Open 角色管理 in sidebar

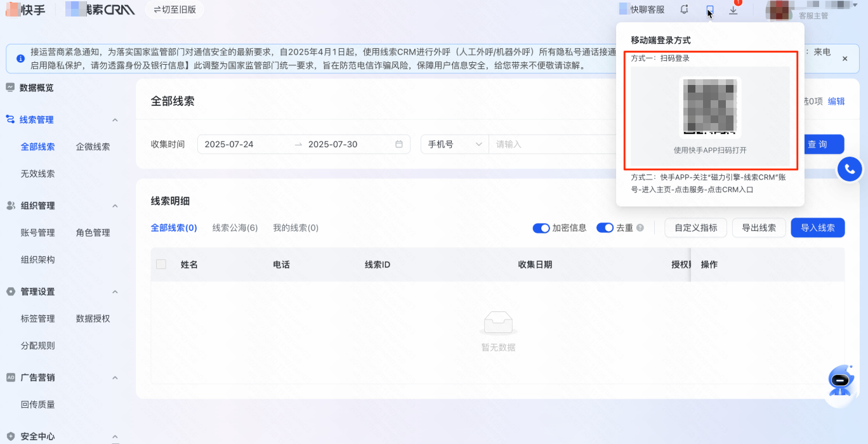tap(93, 233)
